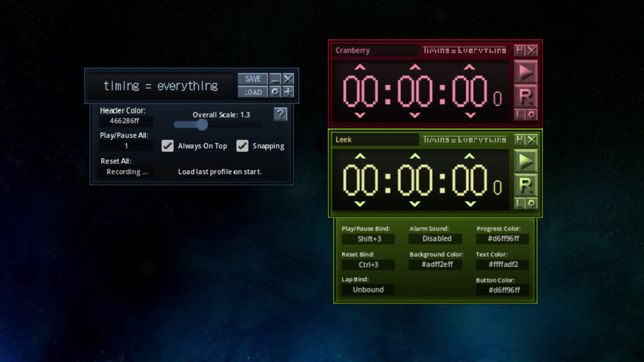Viewport: 644px width, 362px height.
Task: Edit the Reset Bind field showing Ctrl+3
Action: (368, 264)
